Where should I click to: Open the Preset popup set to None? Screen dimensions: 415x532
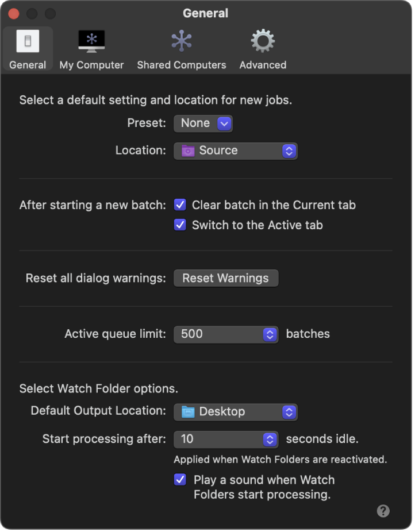[x=203, y=123]
